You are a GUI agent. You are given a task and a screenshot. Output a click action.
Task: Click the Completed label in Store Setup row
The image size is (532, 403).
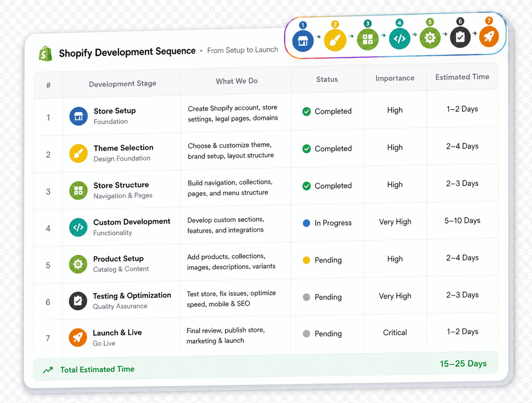pos(333,111)
